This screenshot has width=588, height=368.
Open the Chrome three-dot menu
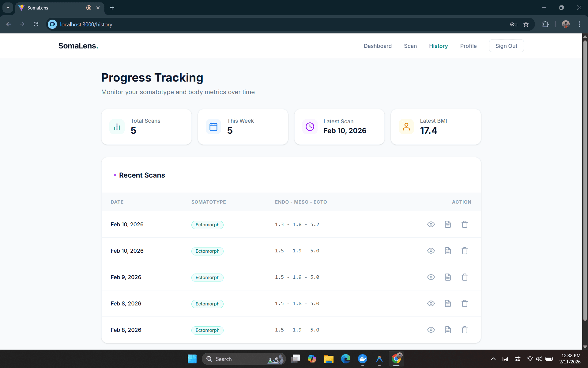click(x=579, y=24)
